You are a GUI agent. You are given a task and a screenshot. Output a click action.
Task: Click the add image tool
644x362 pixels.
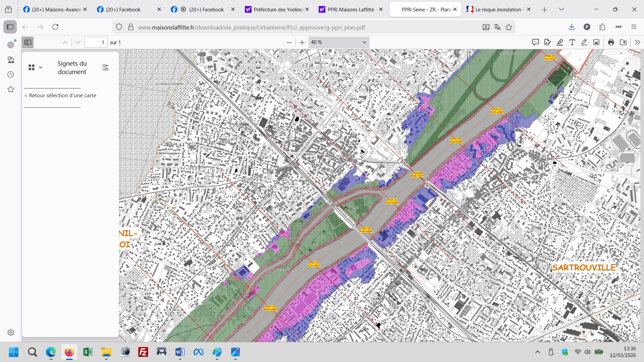(596, 42)
